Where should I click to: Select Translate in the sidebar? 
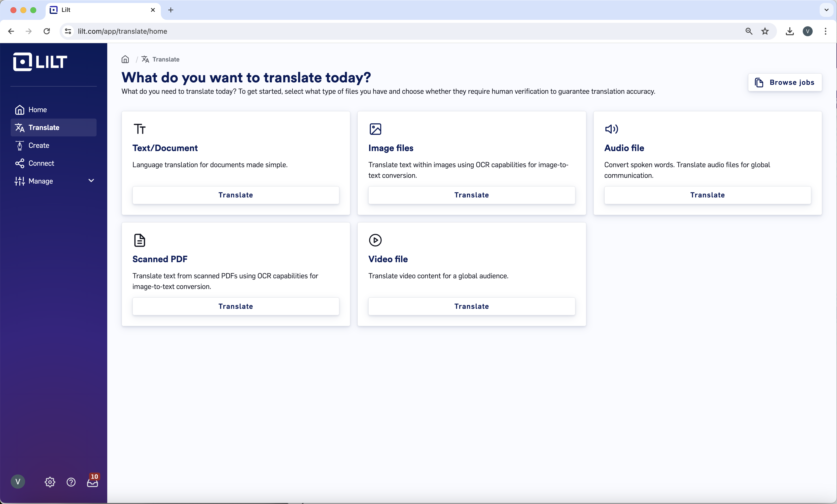[x=53, y=127]
